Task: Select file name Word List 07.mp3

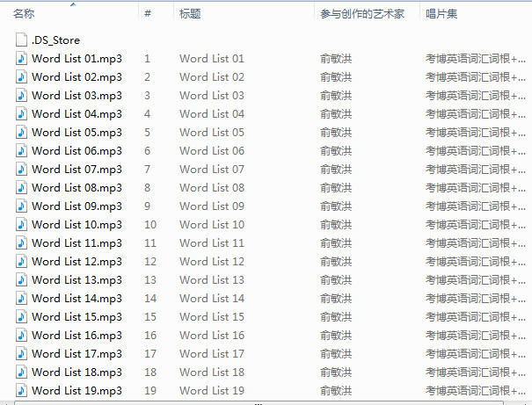Action: click(x=77, y=170)
